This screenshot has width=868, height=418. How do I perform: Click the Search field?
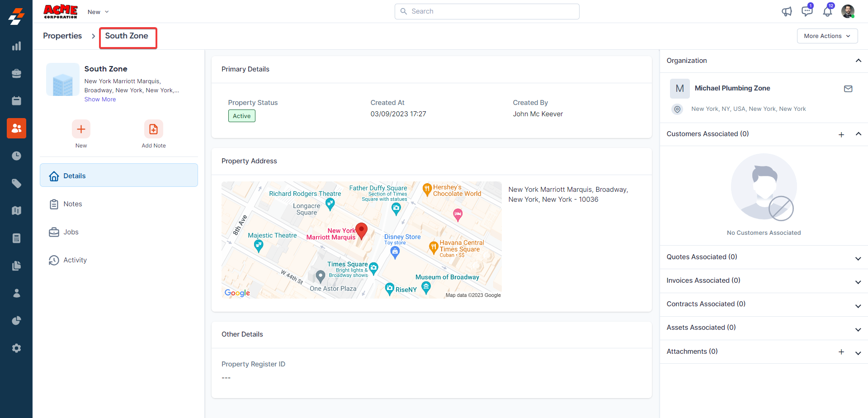pyautogui.click(x=487, y=11)
